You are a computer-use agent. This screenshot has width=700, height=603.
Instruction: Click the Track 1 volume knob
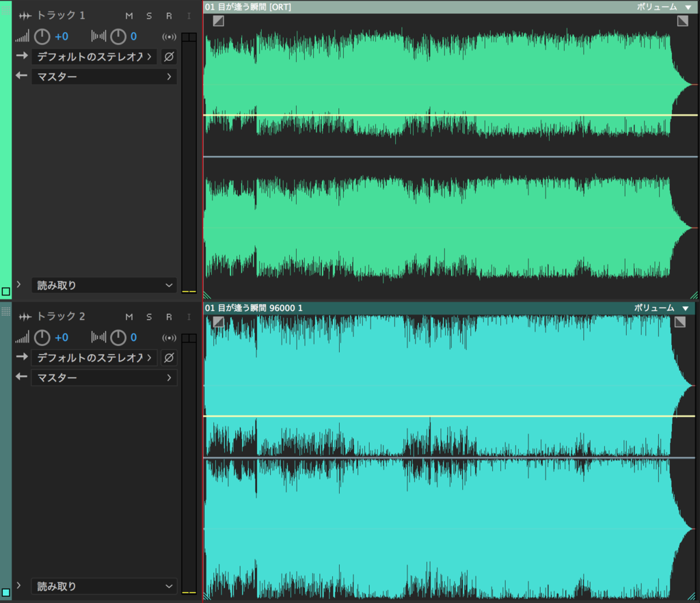pyautogui.click(x=42, y=37)
